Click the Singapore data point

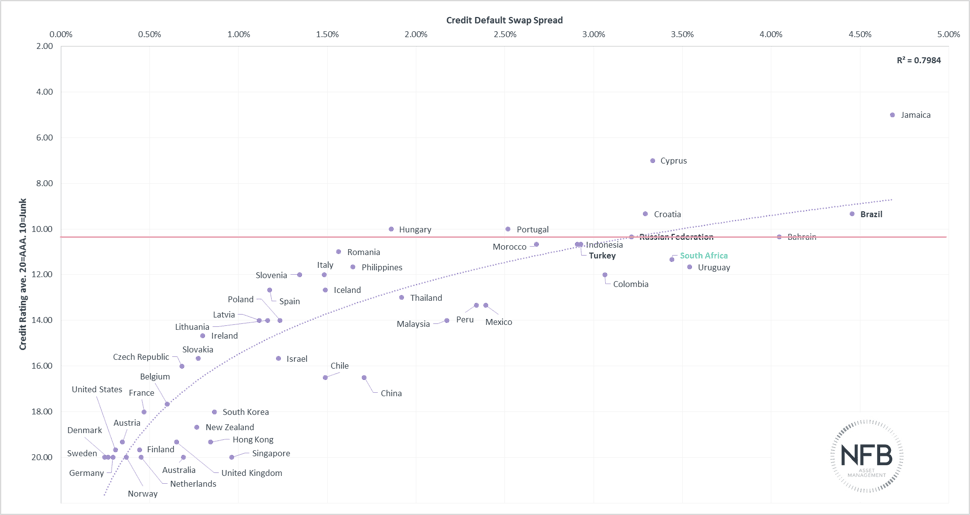pos(231,457)
